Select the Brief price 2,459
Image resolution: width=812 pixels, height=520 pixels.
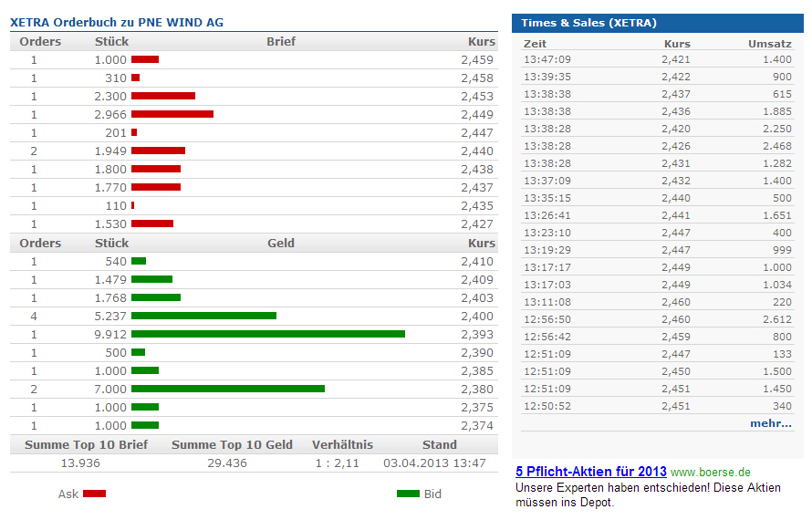tap(477, 60)
